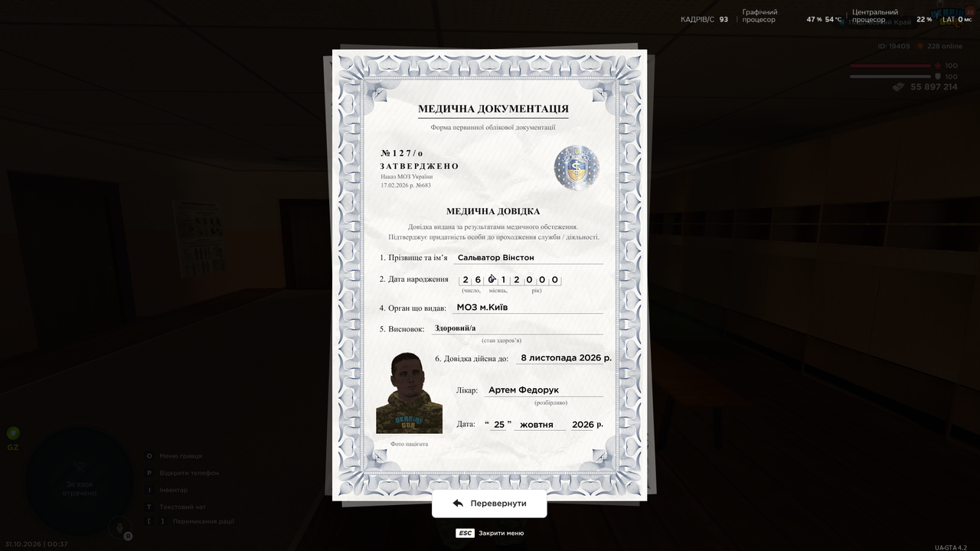The image size is (980, 551).
Task: Click the ESC key badge to close the menu
Action: click(465, 533)
